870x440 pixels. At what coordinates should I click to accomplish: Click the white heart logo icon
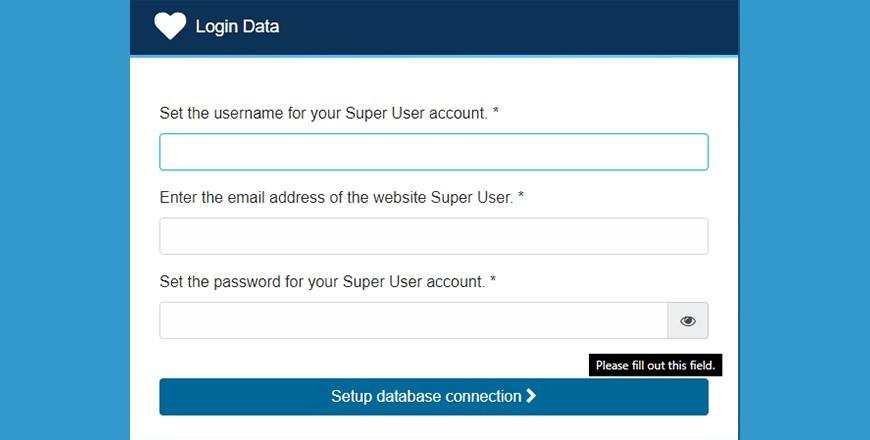click(170, 26)
